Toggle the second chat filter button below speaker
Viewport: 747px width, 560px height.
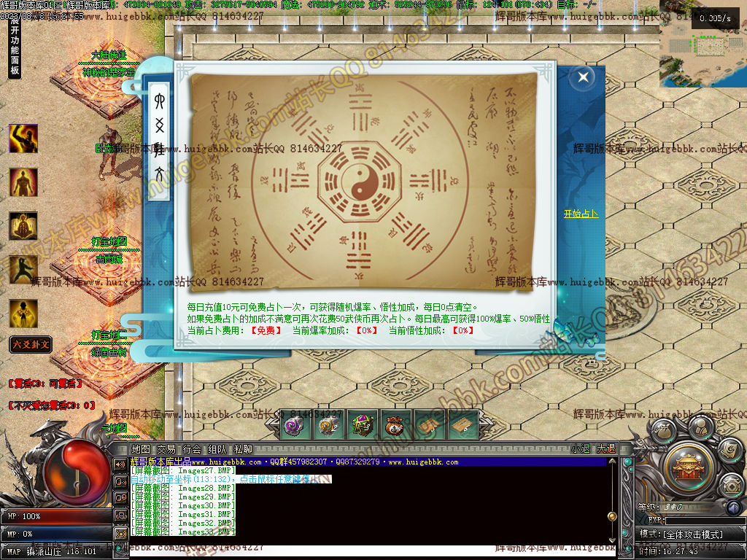point(120,481)
